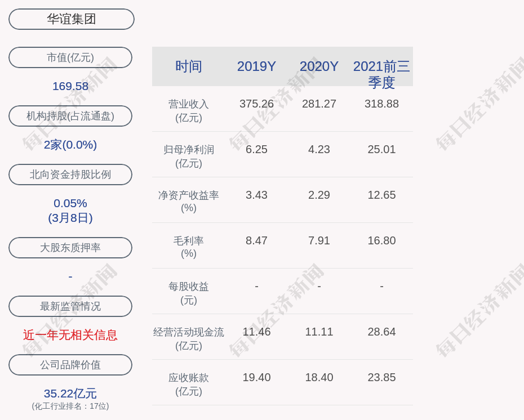Click the red 近一年无相关信息 text

(70, 335)
